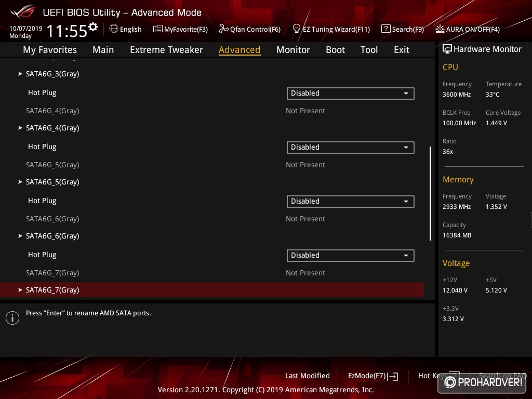Click the info icon in help area
Screen dimensions: 532x399
click(x=12, y=318)
